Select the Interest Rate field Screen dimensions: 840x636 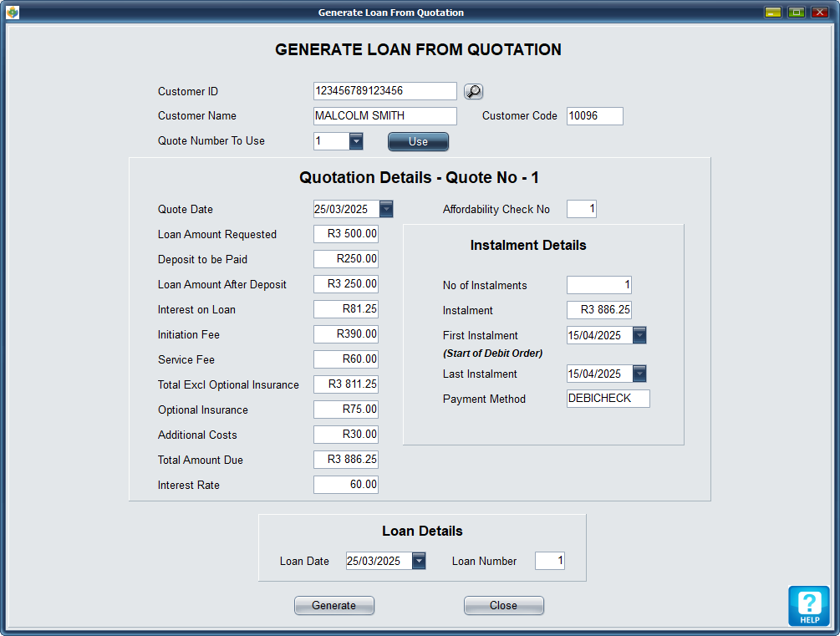pyautogui.click(x=346, y=485)
